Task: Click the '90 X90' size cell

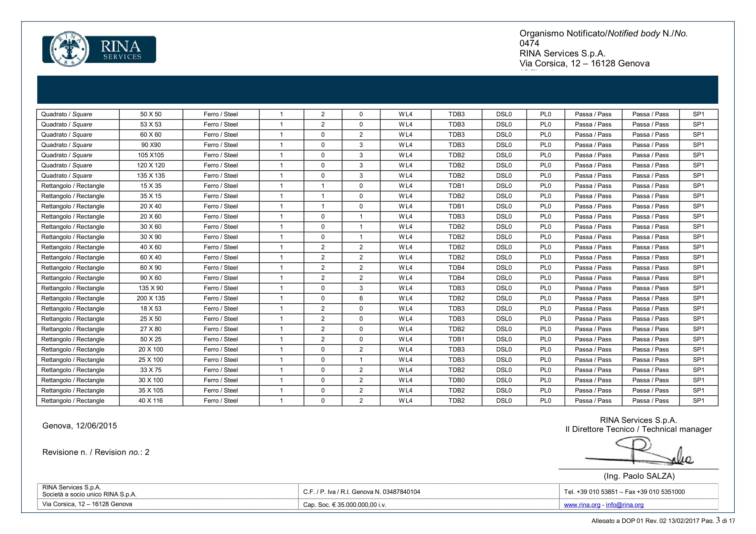Action: click(151, 145)
